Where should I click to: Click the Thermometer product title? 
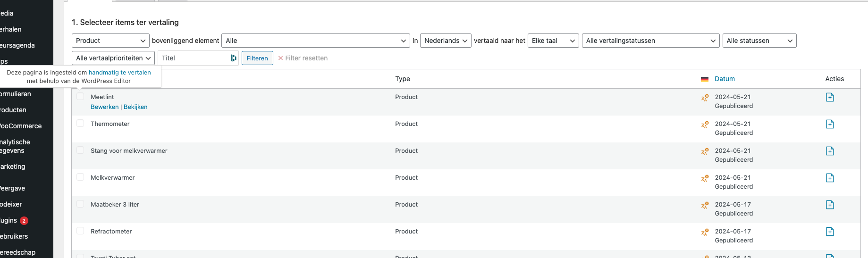click(110, 124)
